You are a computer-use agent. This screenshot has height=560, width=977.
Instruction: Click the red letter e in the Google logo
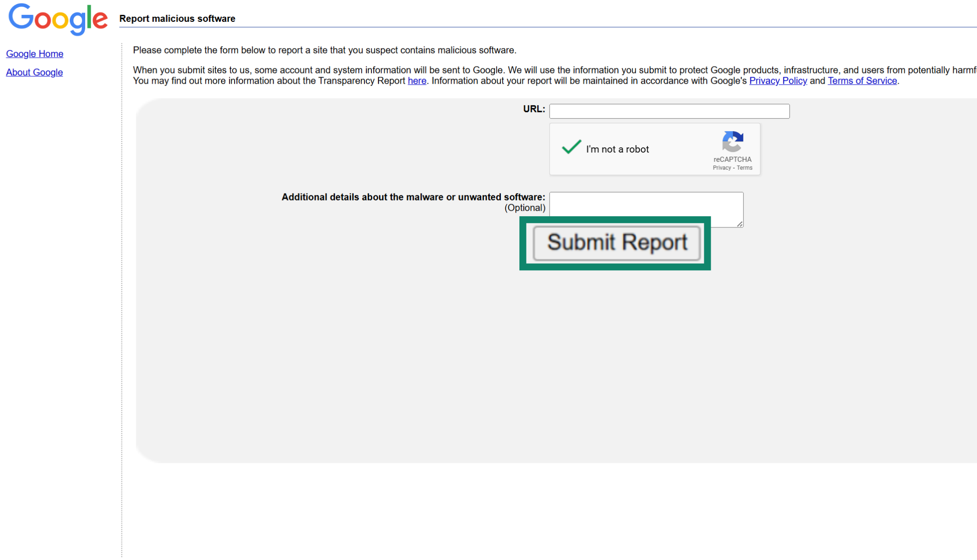(102, 20)
